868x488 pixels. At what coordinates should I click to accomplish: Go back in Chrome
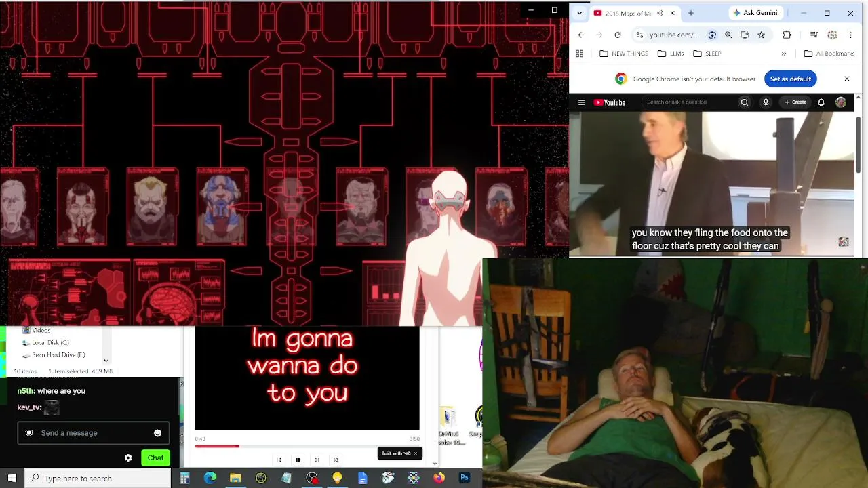pyautogui.click(x=581, y=35)
